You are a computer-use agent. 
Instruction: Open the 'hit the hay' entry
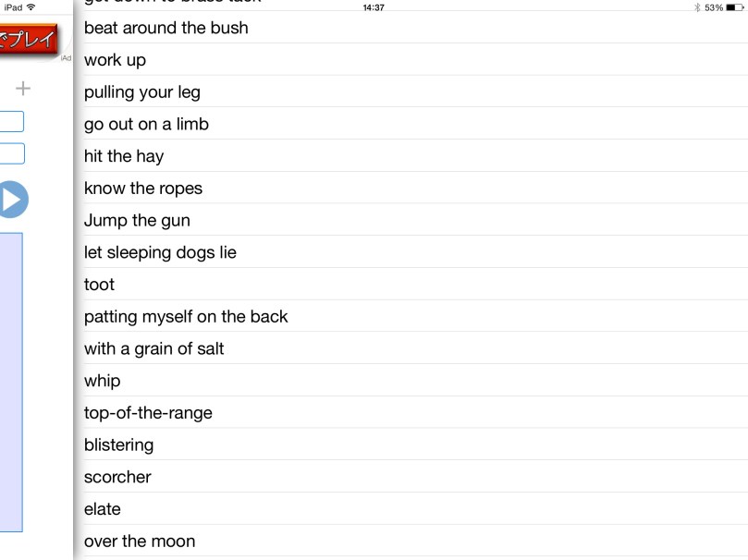pyautogui.click(x=124, y=156)
